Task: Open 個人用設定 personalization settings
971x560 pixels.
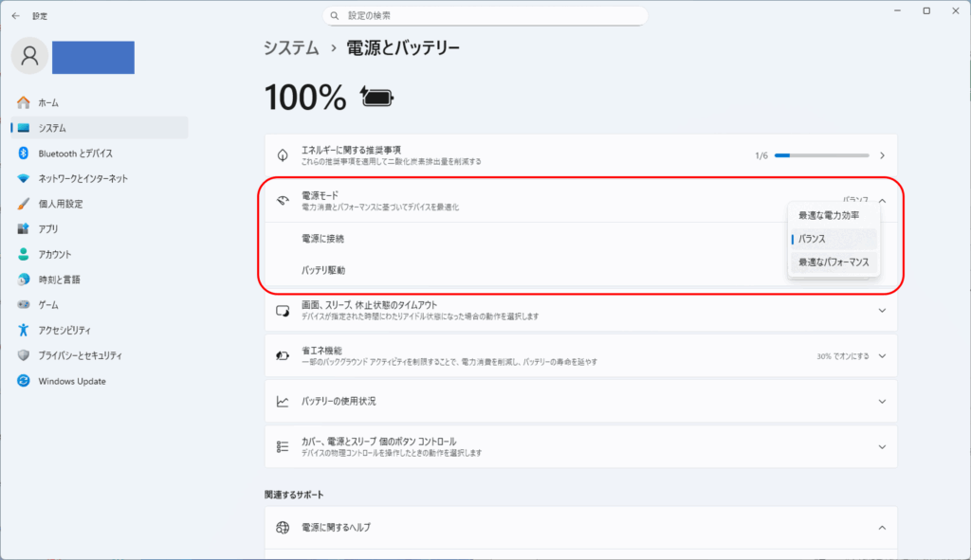Action: (x=60, y=204)
